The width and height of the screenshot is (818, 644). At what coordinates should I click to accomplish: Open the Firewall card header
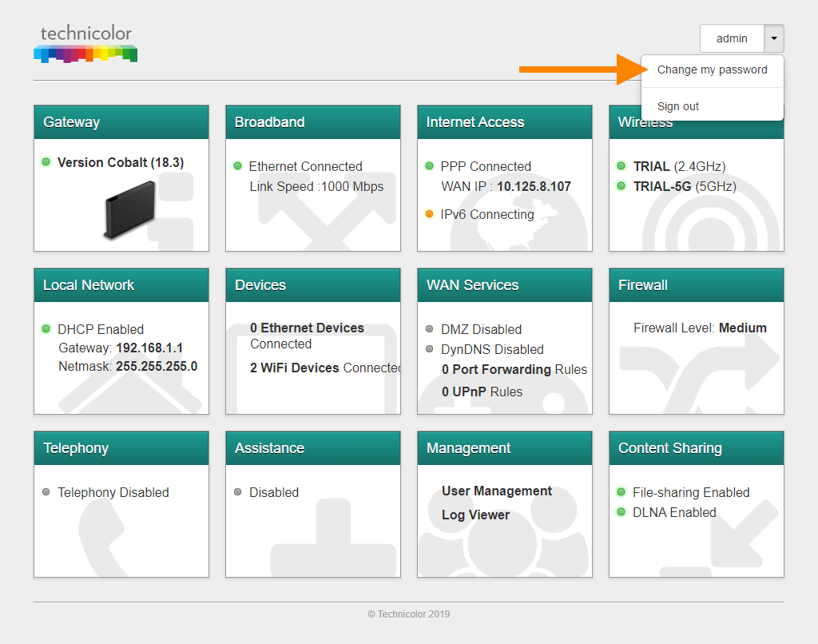(696, 285)
